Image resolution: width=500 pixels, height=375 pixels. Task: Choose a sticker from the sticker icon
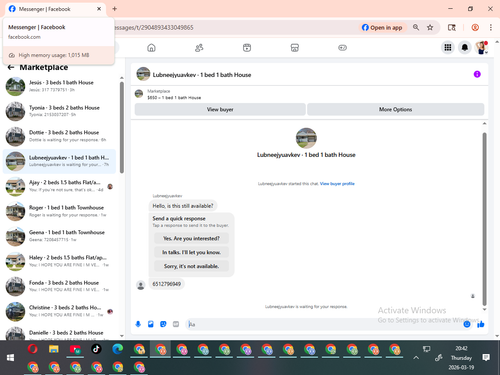pyautogui.click(x=163, y=324)
